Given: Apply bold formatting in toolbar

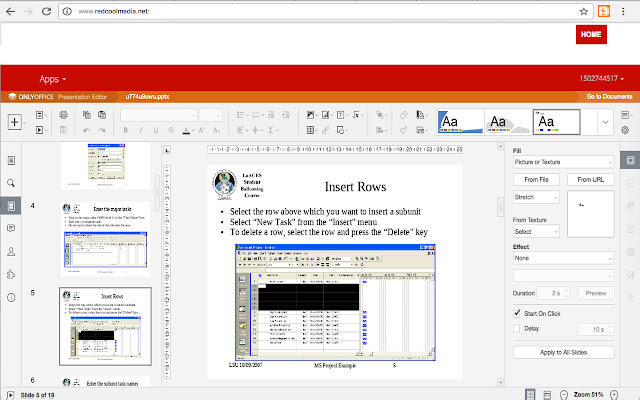Looking at the screenshot, I should pyautogui.click(x=127, y=130).
